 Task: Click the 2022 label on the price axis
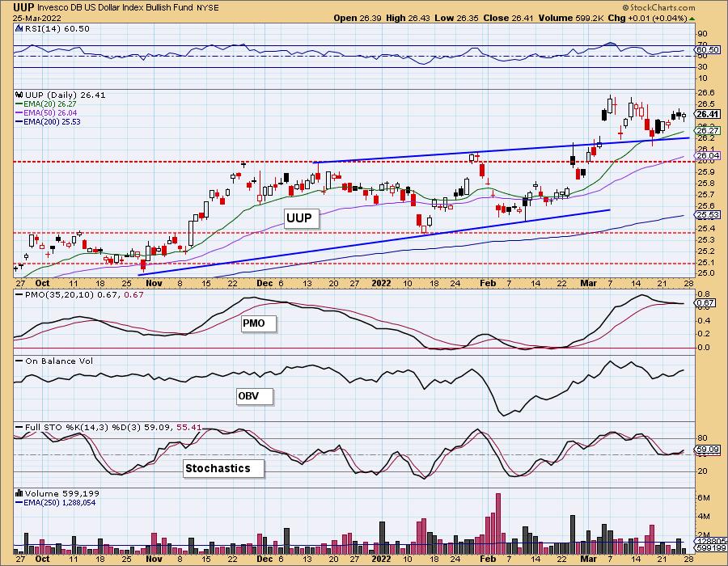tap(382, 283)
